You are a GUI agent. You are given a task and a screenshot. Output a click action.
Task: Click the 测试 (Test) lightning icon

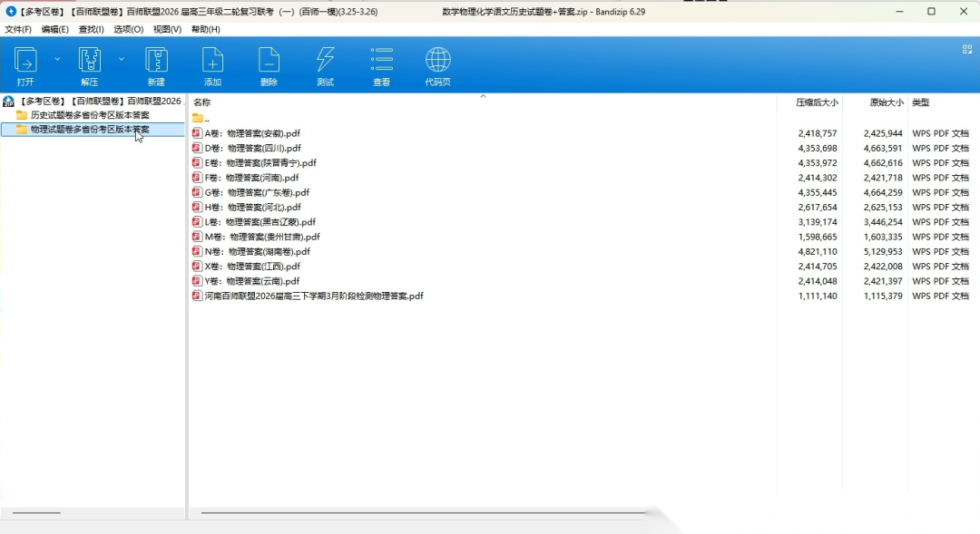click(325, 61)
